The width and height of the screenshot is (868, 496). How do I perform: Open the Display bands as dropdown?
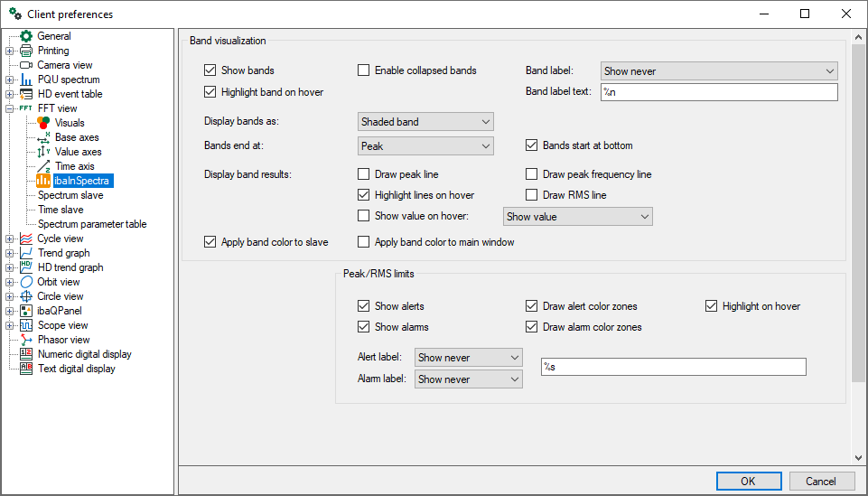point(425,122)
